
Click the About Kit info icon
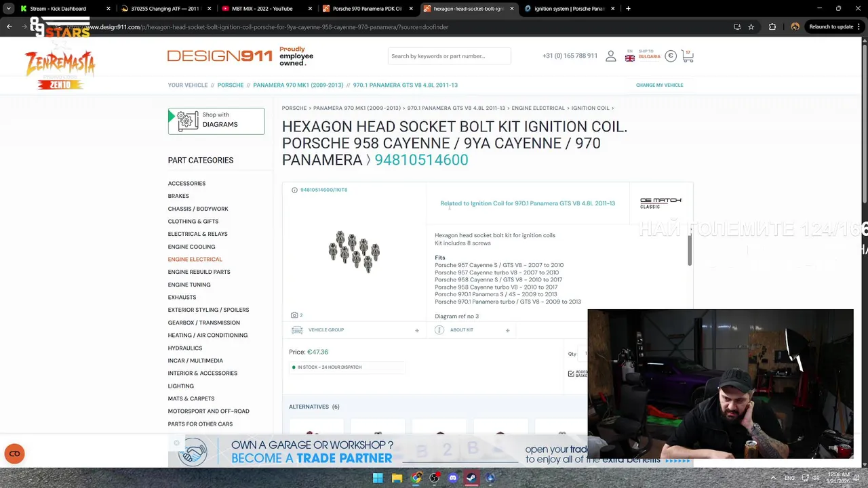coord(439,330)
